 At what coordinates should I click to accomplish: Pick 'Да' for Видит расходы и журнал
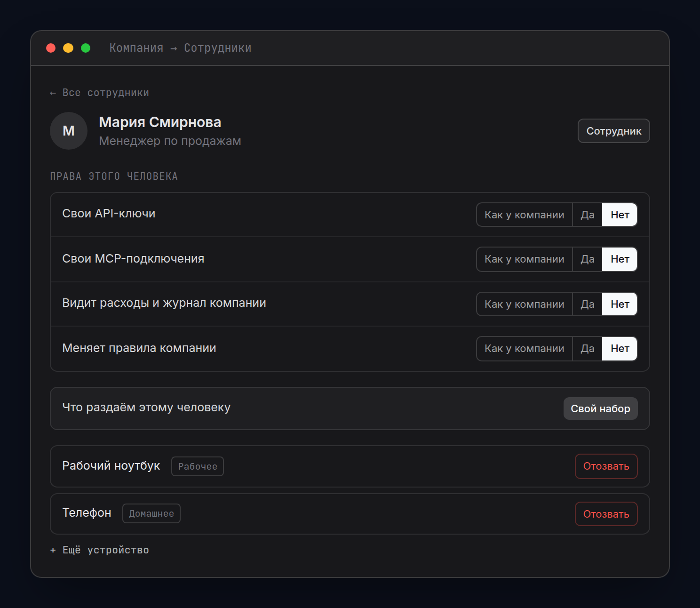(x=587, y=304)
